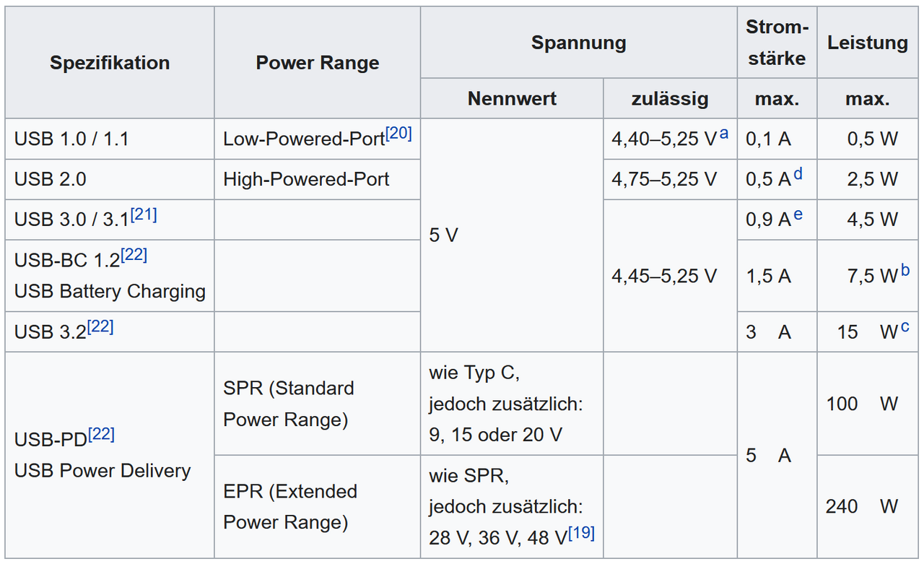Select the USB 2.0 table cell
Image resolution: width=924 pixels, height=564 pixels.
pyautogui.click(x=110, y=179)
